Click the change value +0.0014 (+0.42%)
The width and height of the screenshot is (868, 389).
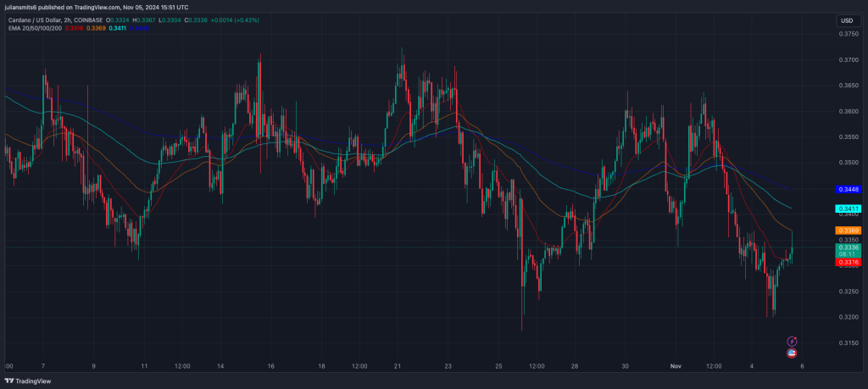tap(236, 20)
